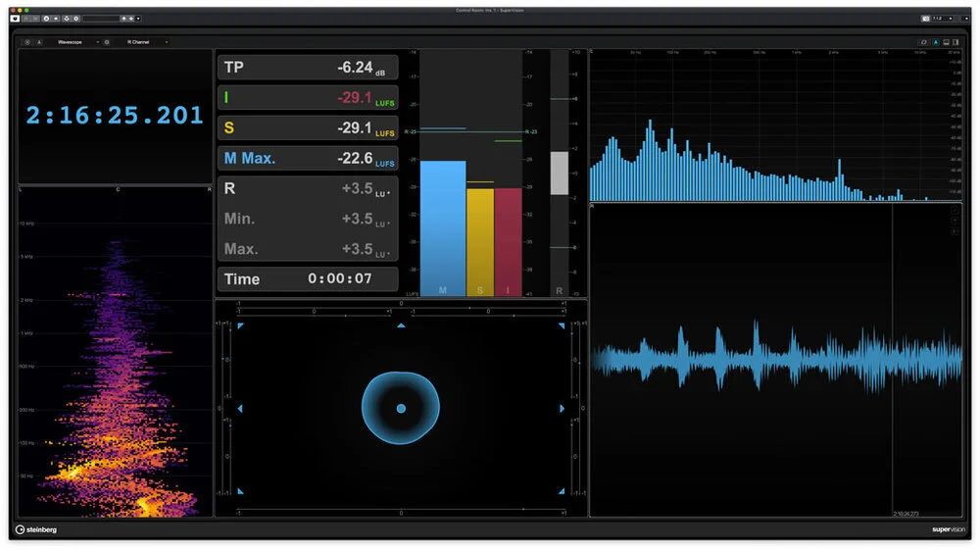The image size is (980, 550).
Task: Click the vertical playhead line in wavescope
Action: click(892, 360)
